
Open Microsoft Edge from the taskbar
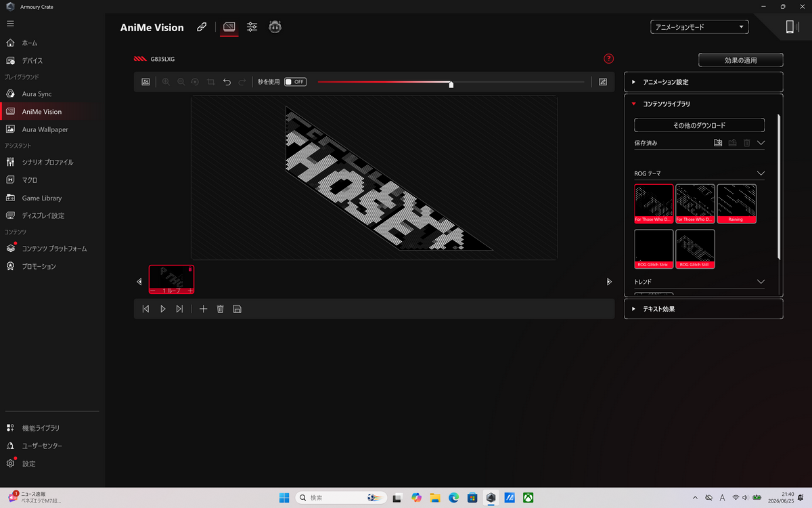453,497
